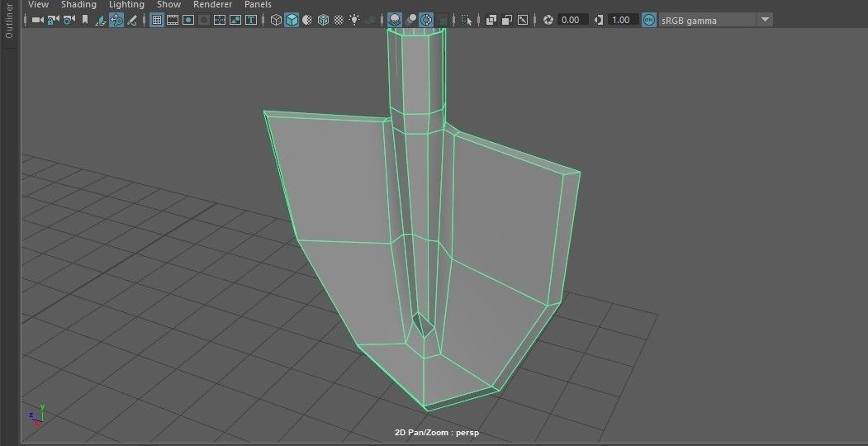Toggle smooth shade all cube
Image resolution: width=868 pixels, height=446 pixels.
tap(292, 20)
